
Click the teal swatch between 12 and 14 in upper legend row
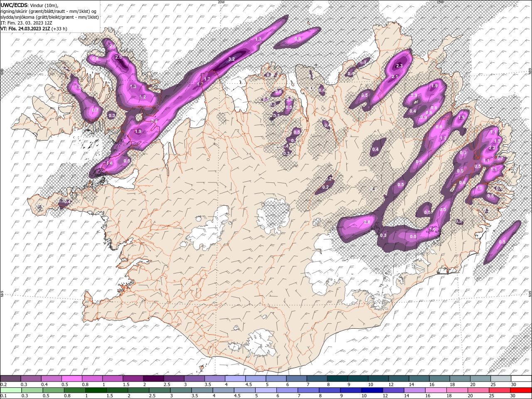click(x=399, y=379)
